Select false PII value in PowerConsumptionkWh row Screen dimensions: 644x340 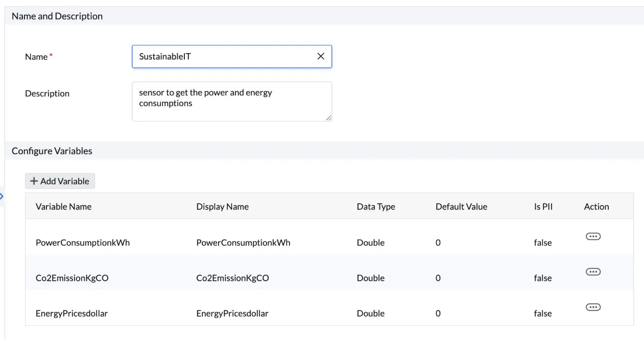[543, 242]
